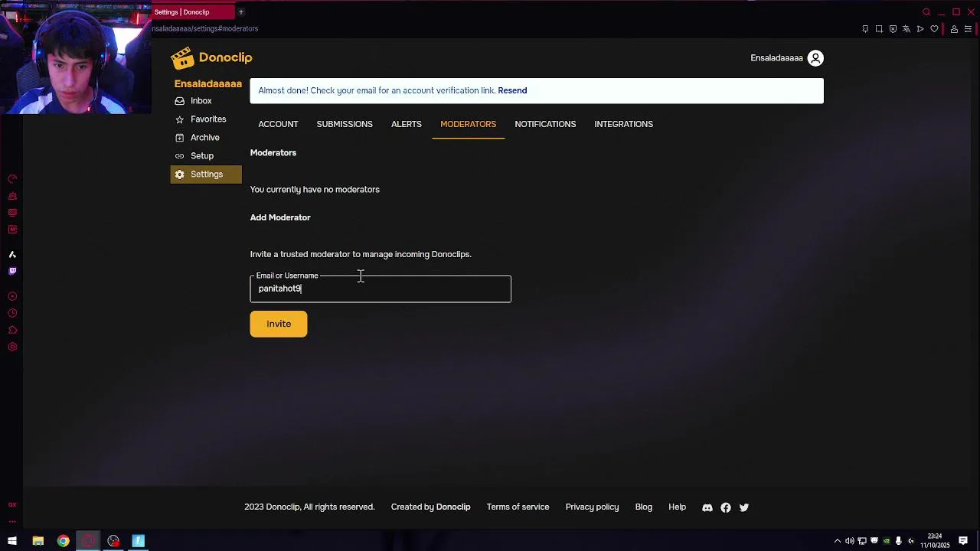This screenshot has height=551, width=980.
Task: Click the Invite button
Action: click(279, 324)
